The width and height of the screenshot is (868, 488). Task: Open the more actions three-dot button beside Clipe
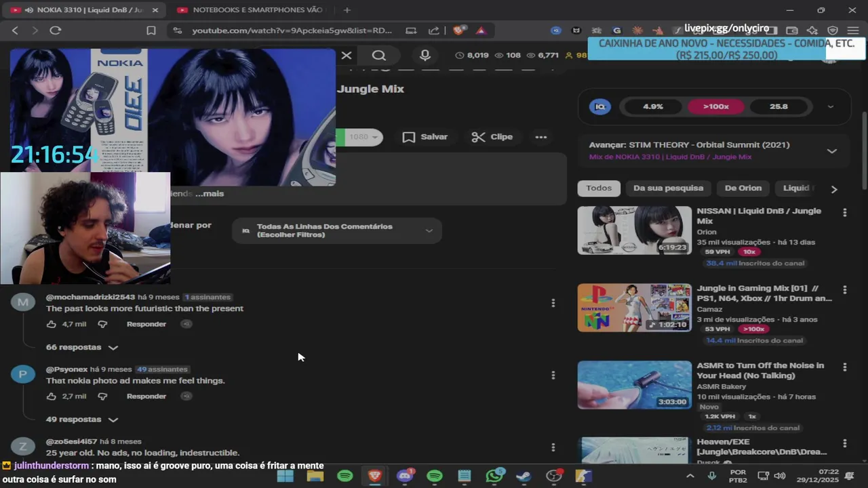[540, 137]
